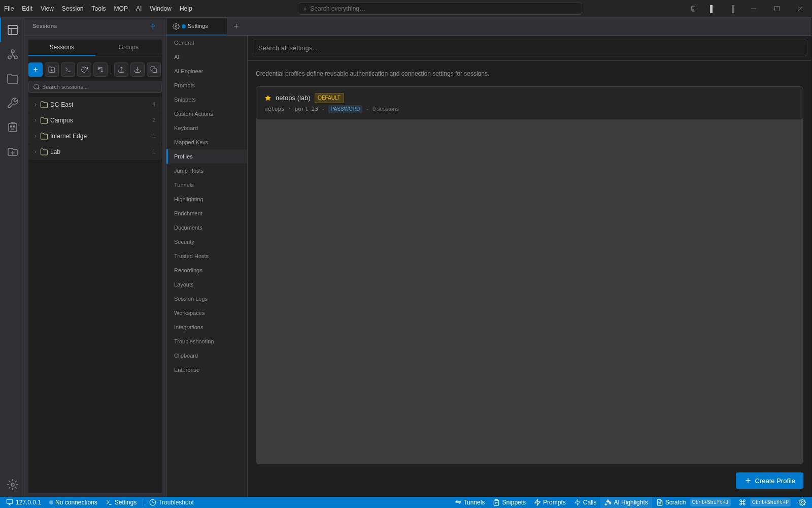Click the Search sessions field
Image resolution: width=812 pixels, height=508 pixels.
point(95,87)
